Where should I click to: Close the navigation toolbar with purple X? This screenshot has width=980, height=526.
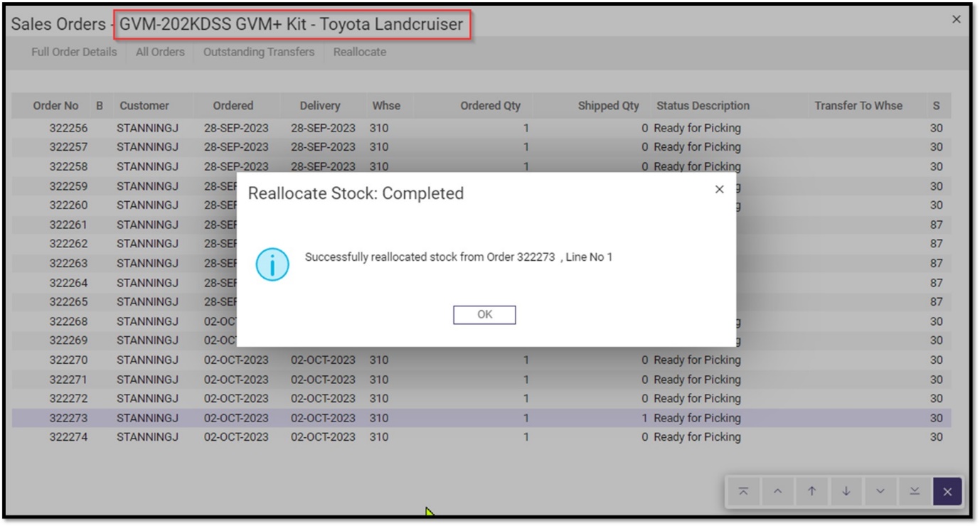click(947, 492)
